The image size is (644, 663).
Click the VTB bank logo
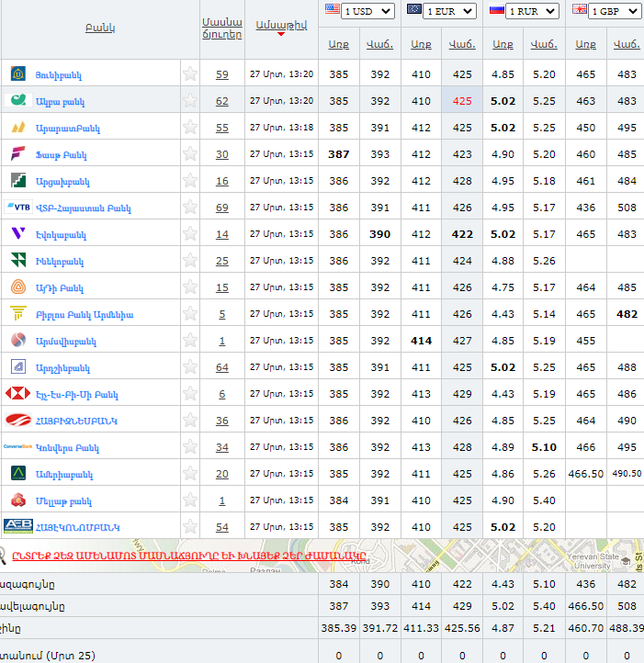(x=18, y=208)
